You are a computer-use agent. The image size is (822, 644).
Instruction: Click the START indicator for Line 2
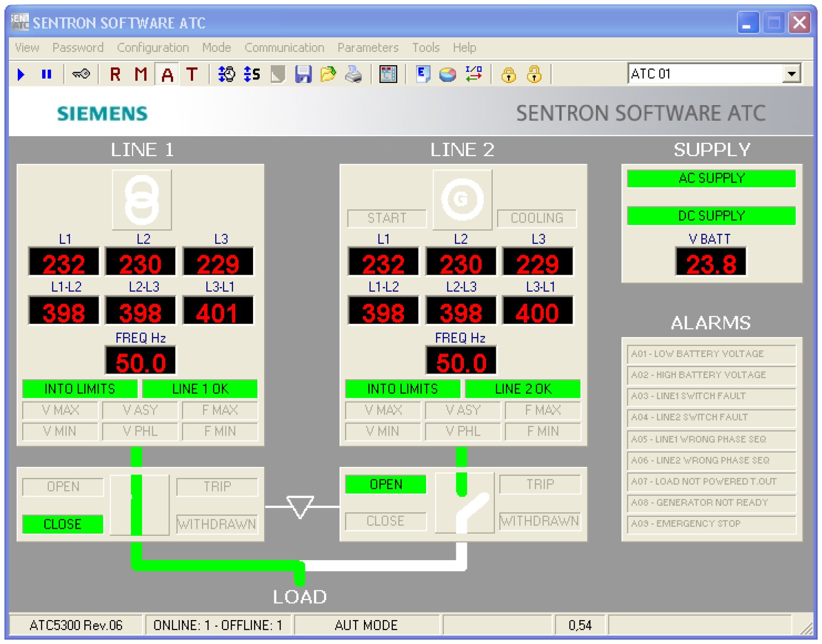click(387, 218)
